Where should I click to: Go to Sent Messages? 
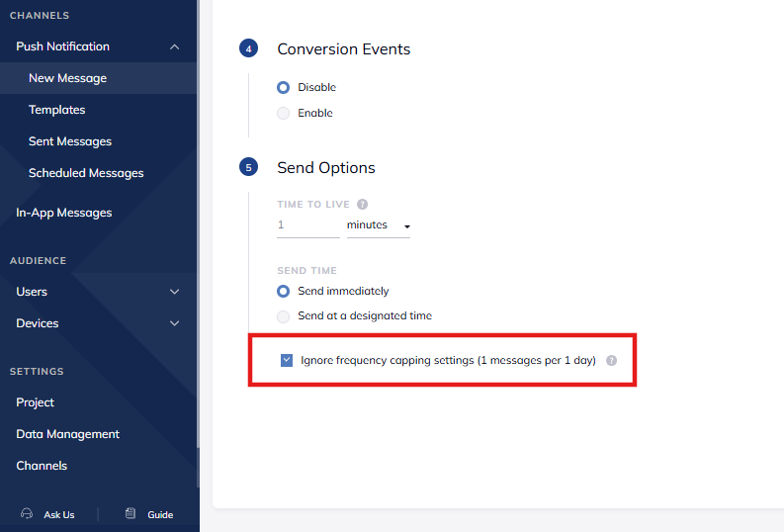[x=70, y=141]
